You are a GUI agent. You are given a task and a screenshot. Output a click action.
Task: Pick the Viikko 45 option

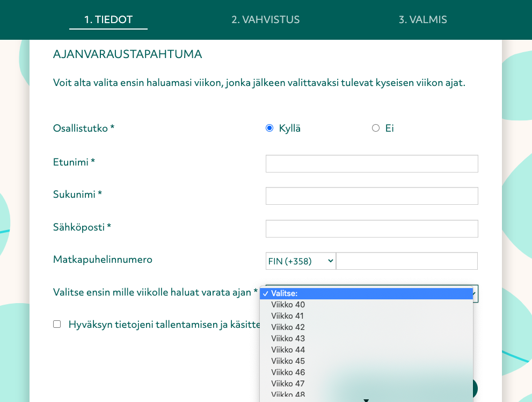(x=288, y=361)
